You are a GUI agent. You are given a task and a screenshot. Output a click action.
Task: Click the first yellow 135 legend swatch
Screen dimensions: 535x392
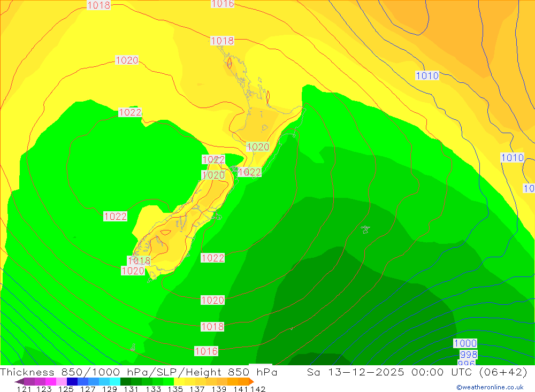coord(179,381)
